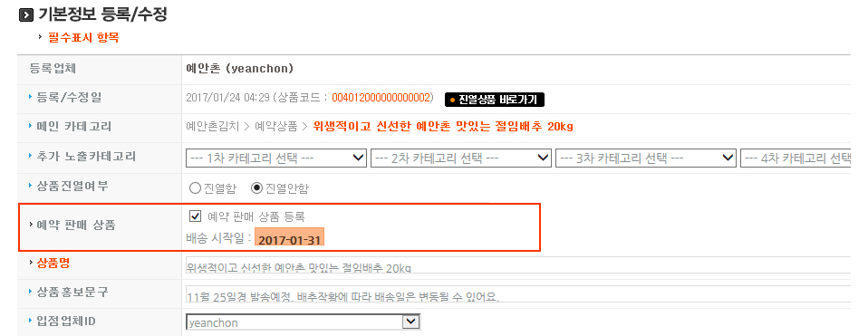Click the bullet icon beside 예약 판매 상품 label
The height and width of the screenshot is (336, 868).
pyautogui.click(x=31, y=226)
